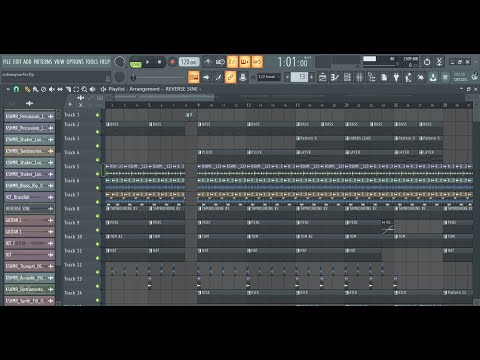Click the scissors/one-click audio recording icon
Screen dimensions: 480x360
coord(439,62)
